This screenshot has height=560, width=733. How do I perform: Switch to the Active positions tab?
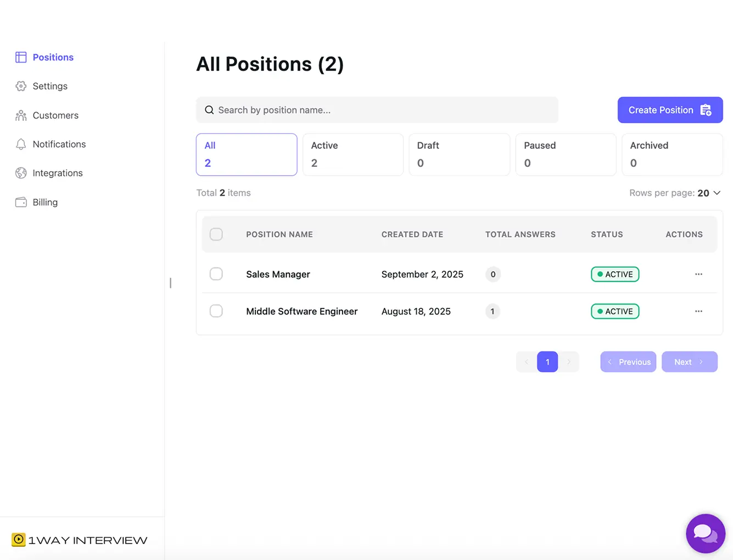352,154
